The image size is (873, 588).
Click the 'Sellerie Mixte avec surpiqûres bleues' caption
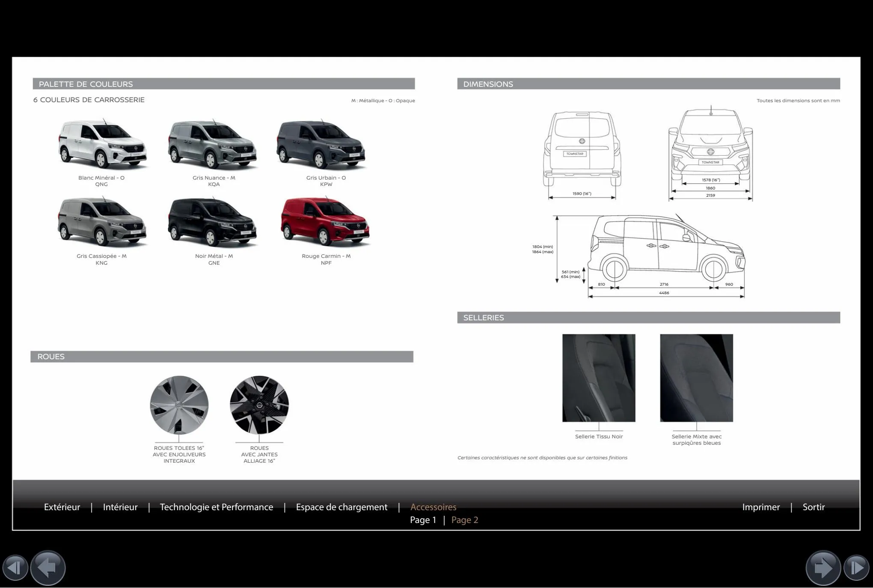[696, 440]
